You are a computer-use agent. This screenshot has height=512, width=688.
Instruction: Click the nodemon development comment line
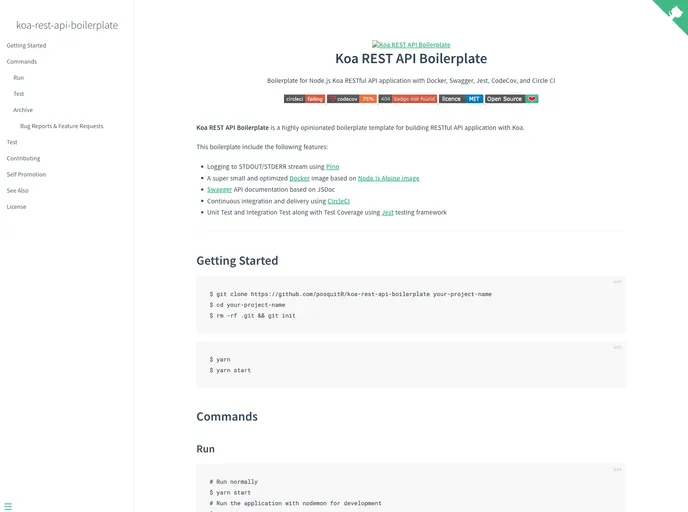[296, 503]
